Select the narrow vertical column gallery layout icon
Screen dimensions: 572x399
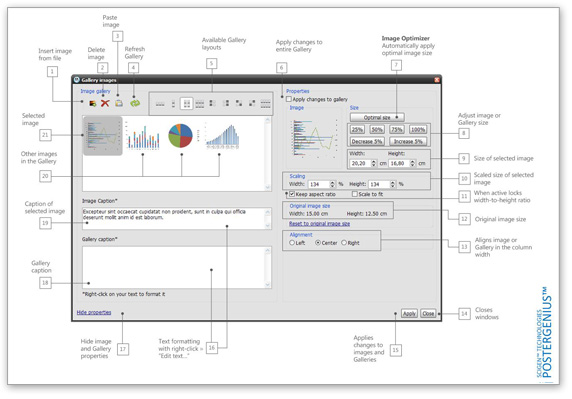point(173,104)
